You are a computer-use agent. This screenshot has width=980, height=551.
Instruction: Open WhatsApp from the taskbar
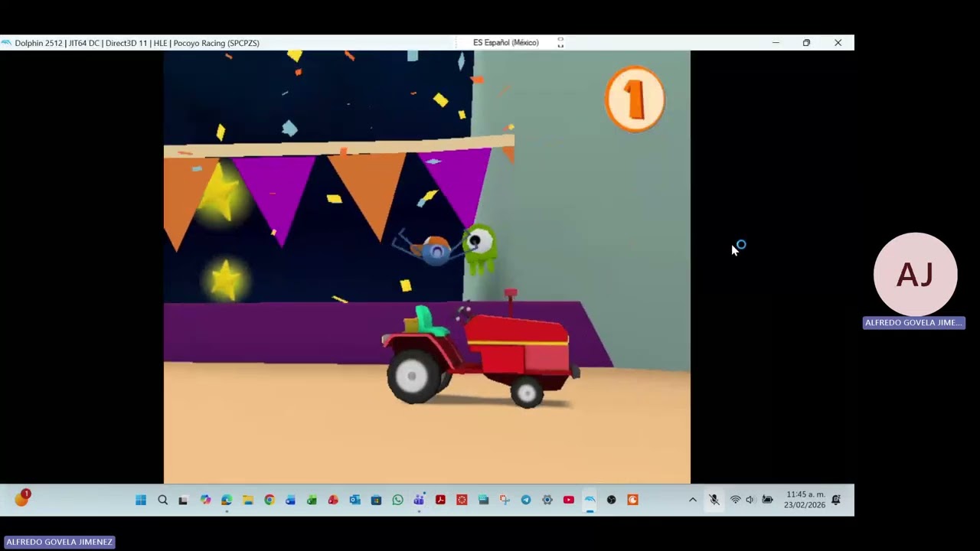point(397,500)
